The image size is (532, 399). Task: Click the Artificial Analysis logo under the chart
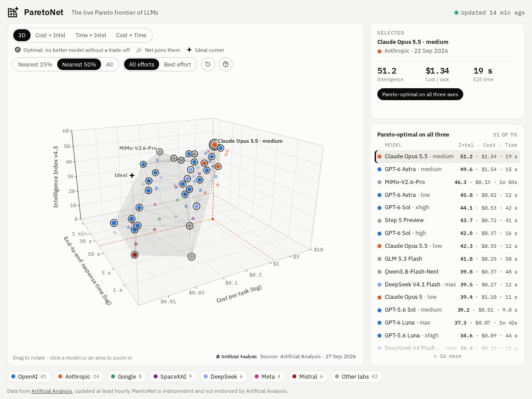coord(236,356)
